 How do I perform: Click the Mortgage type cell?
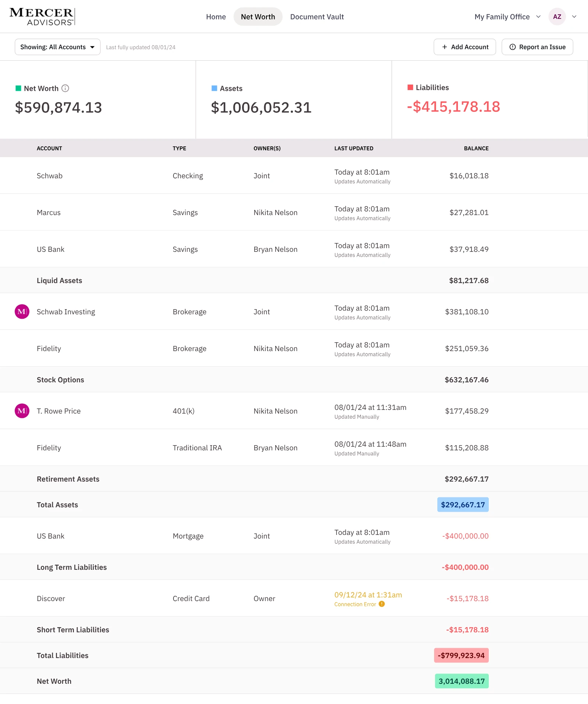pyautogui.click(x=188, y=536)
